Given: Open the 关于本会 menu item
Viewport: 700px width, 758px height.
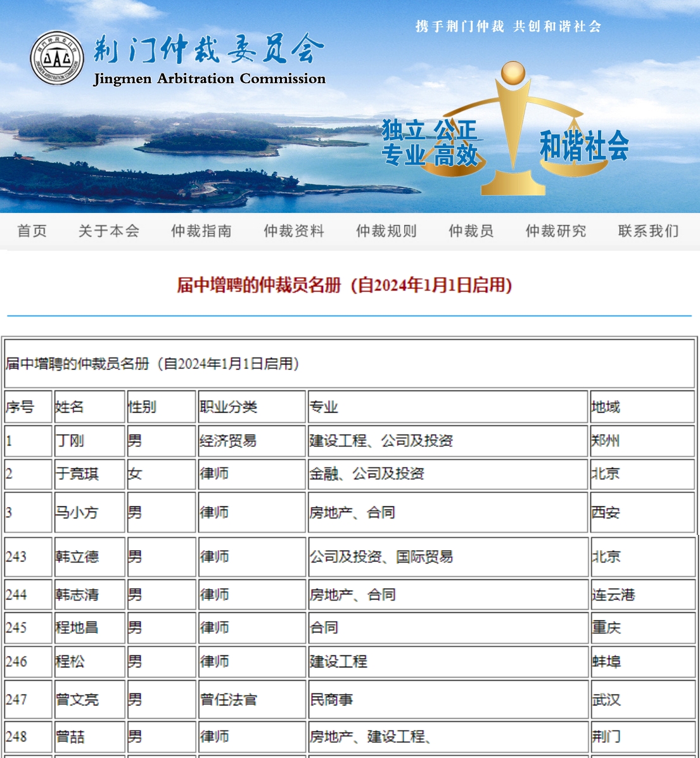Looking at the screenshot, I should click(x=108, y=231).
